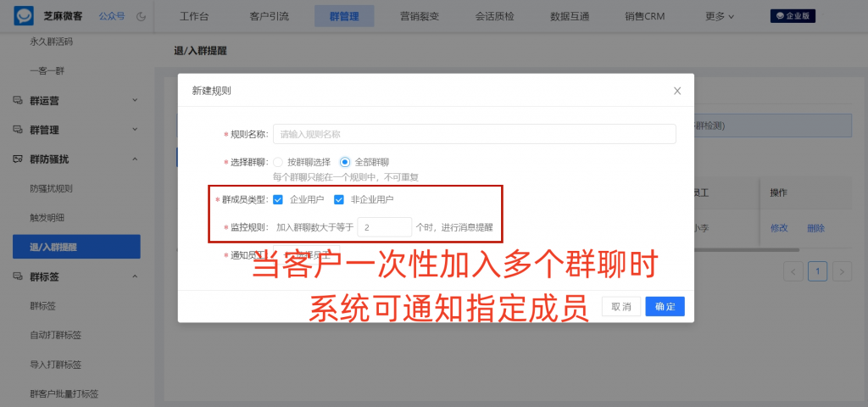Click 确定 button in dialog
Viewport: 868px width, 407px height.
[x=665, y=307]
